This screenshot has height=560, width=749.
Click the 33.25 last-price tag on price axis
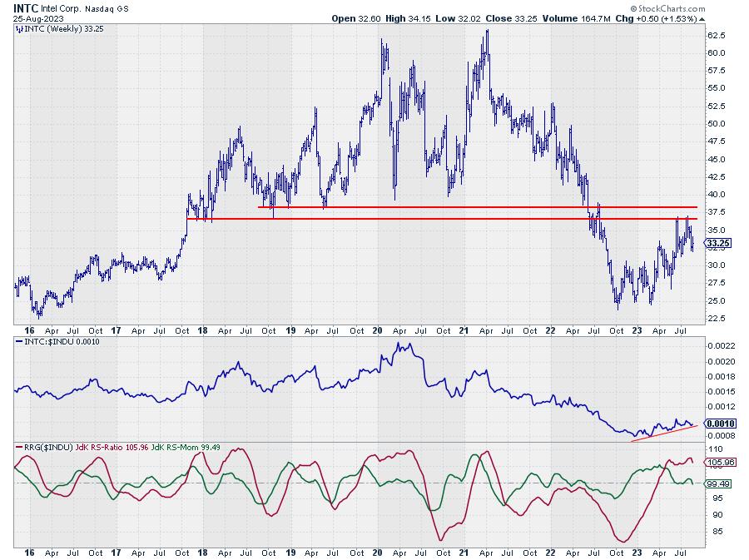pyautogui.click(x=718, y=244)
